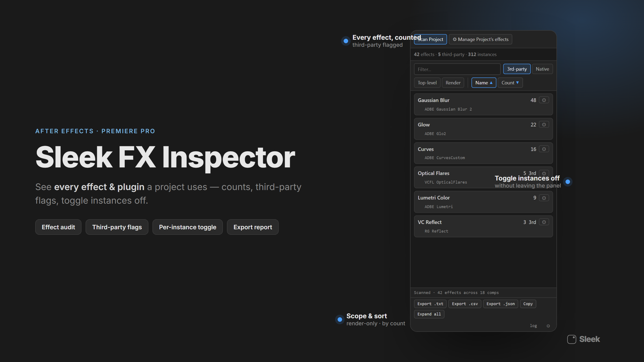This screenshot has width=644, height=362.
Task: Click Glow count 22
Action: pos(533,125)
